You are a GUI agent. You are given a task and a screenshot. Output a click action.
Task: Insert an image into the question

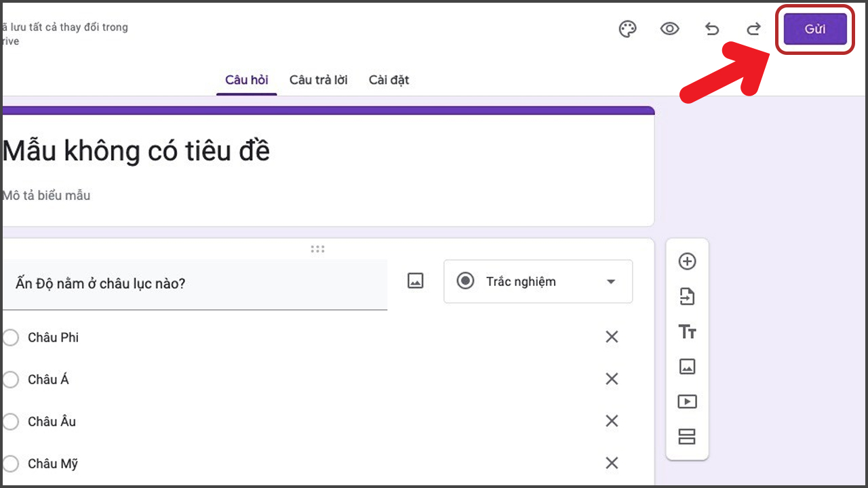(x=415, y=281)
